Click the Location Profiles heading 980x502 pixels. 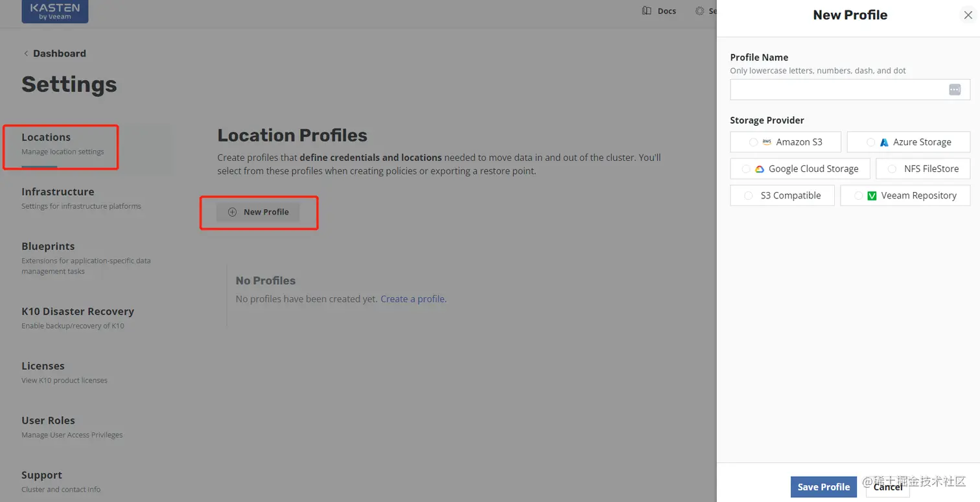tap(292, 135)
